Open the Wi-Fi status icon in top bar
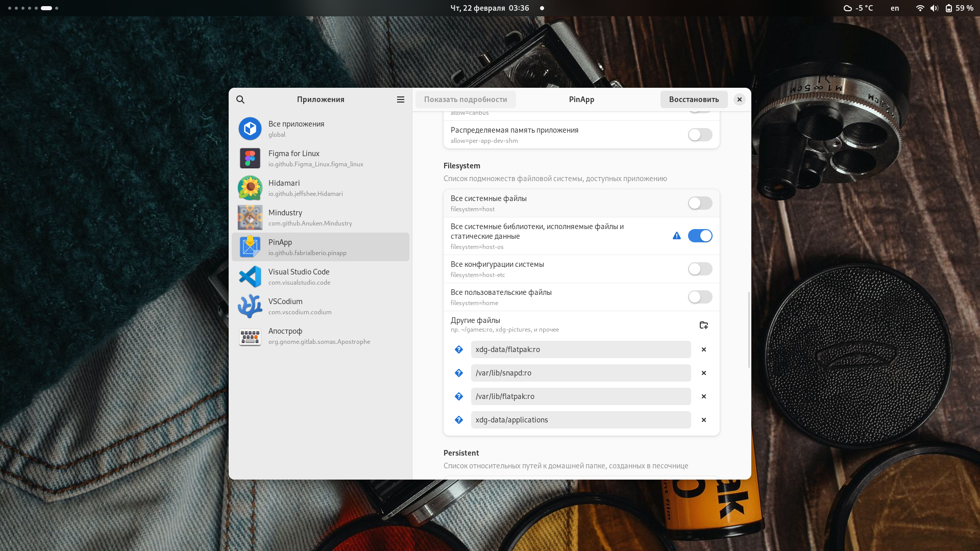Viewport: 980px width, 551px height. [920, 8]
